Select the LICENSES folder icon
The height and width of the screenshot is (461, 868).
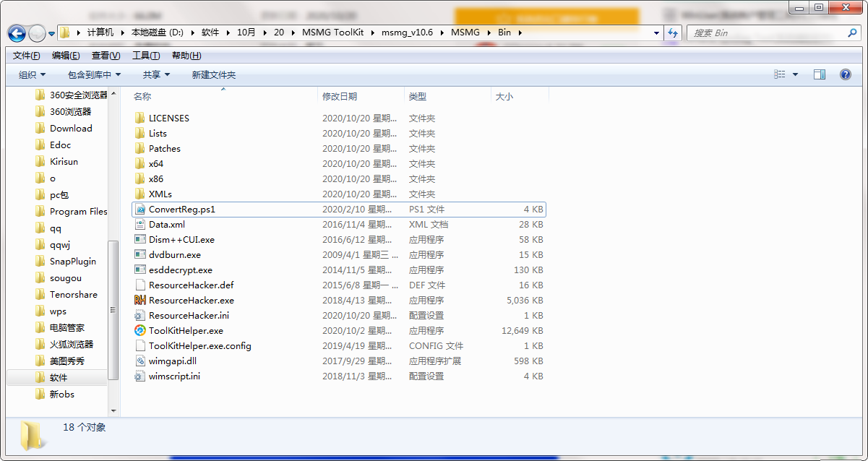(x=140, y=118)
